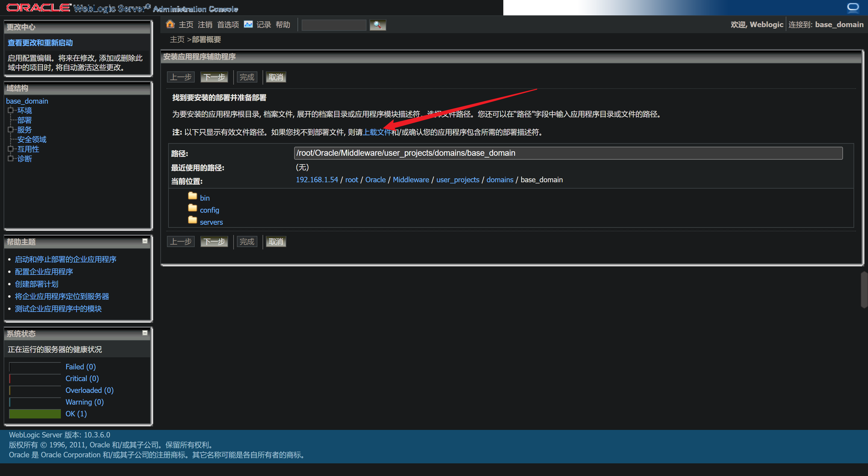Click the magnifier search button
Screen dimensions: 868x476
click(x=377, y=25)
